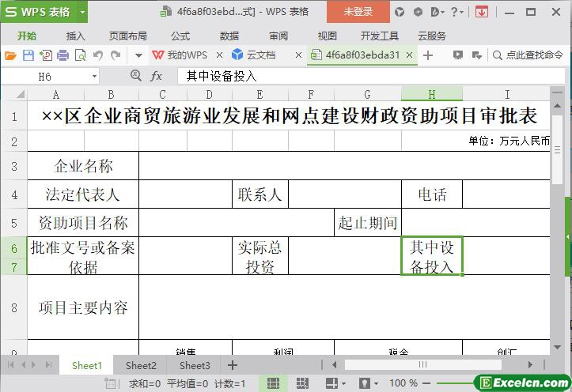The height and width of the screenshot is (392, 572).
Task: Switch to normal grid view in status bar
Action: coord(273,383)
